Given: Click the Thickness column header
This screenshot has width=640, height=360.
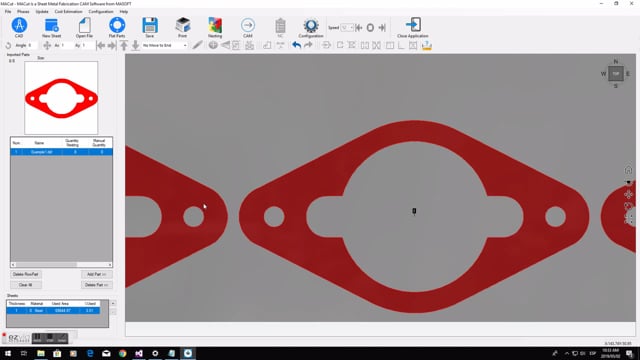Looking at the screenshot, I should 17,304.
